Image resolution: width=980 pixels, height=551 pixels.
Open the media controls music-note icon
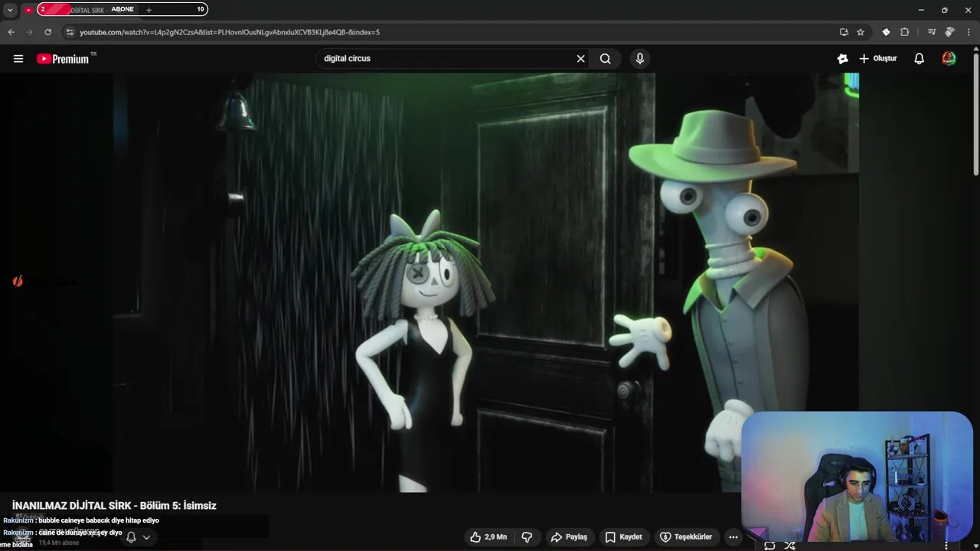[931, 32]
